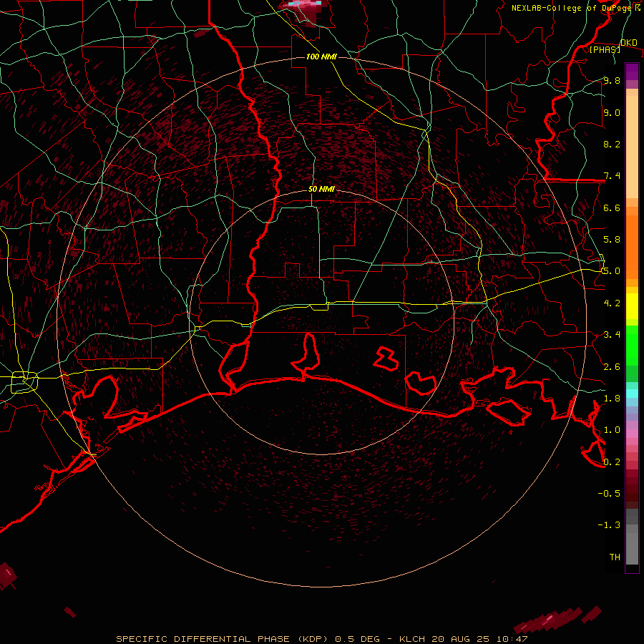Click the 5.0 color scale value

(612, 271)
